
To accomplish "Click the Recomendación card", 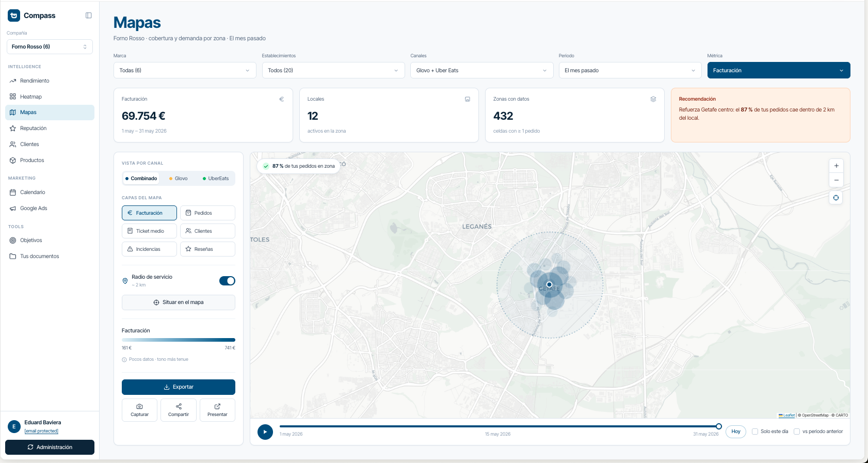I will click(761, 115).
